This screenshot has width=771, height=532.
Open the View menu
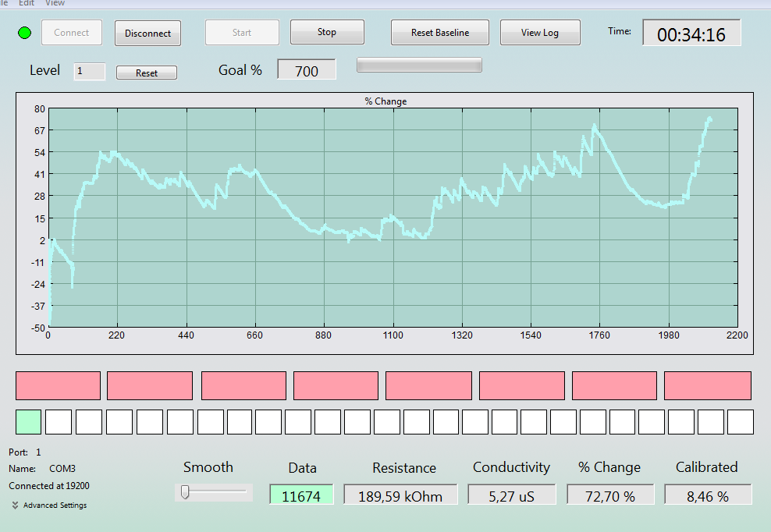55,3
